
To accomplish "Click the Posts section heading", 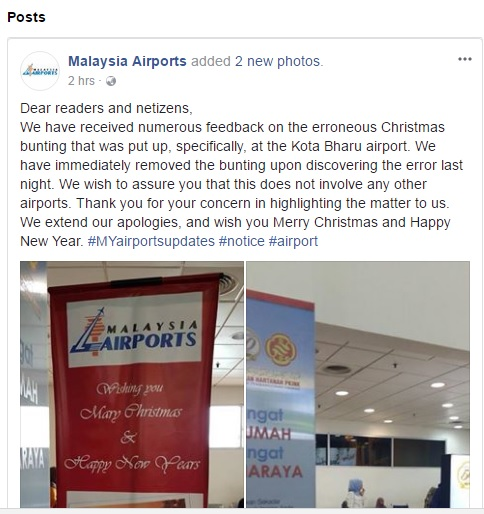I will (x=26, y=17).
